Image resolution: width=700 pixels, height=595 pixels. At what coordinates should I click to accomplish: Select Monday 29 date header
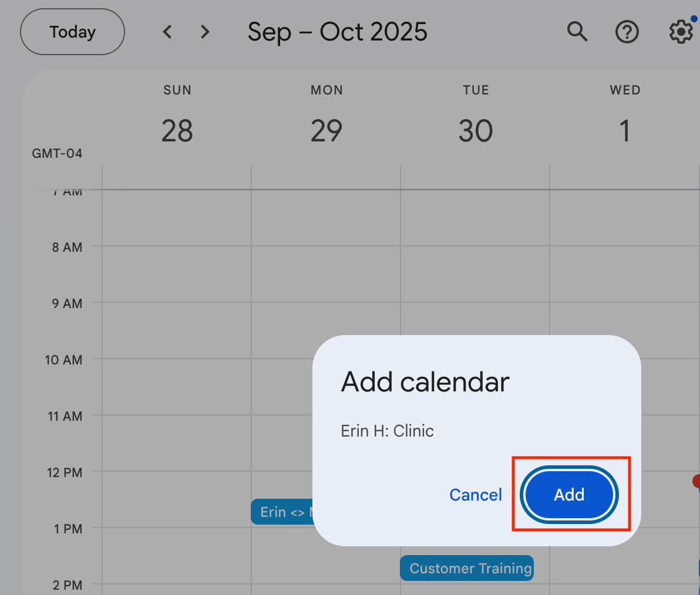(x=327, y=130)
